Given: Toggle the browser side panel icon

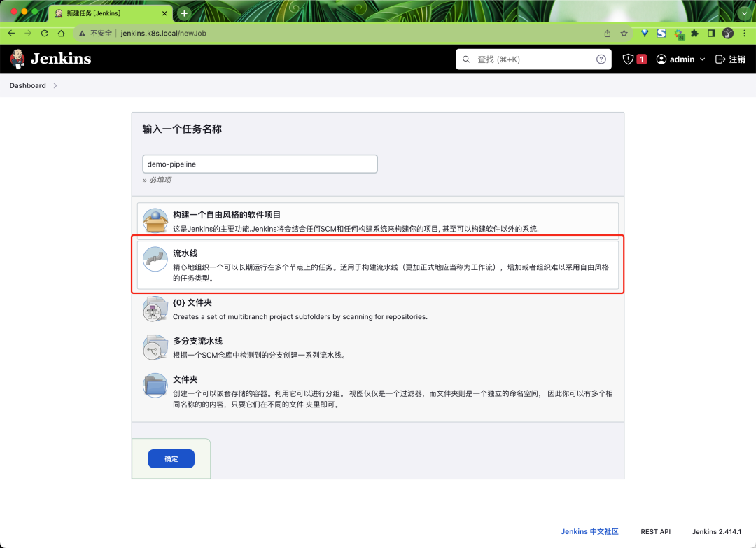Looking at the screenshot, I should click(x=711, y=34).
